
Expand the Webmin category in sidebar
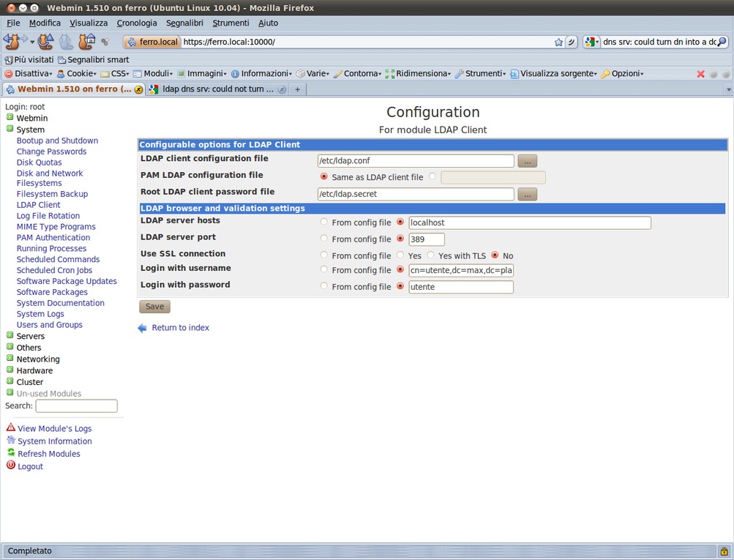(x=10, y=117)
